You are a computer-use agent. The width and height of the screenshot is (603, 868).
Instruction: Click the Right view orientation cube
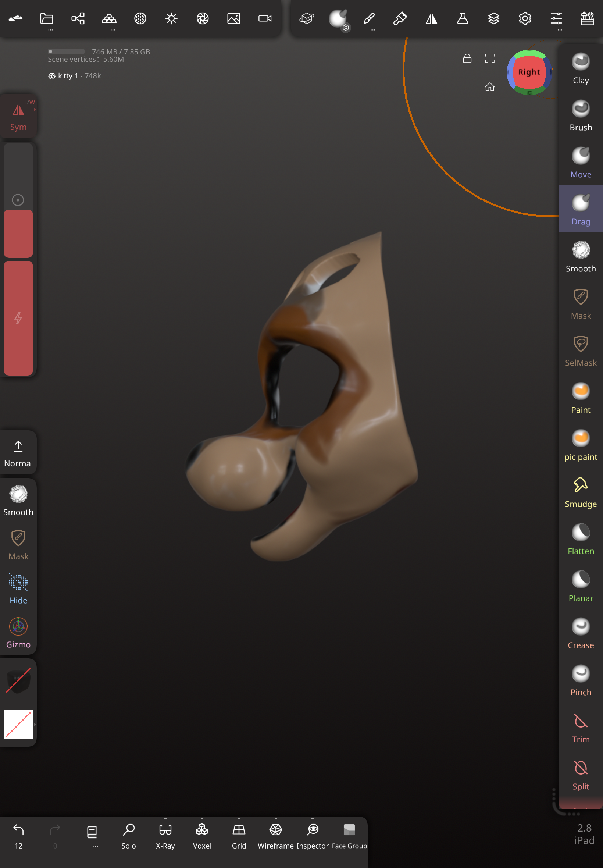(x=529, y=72)
